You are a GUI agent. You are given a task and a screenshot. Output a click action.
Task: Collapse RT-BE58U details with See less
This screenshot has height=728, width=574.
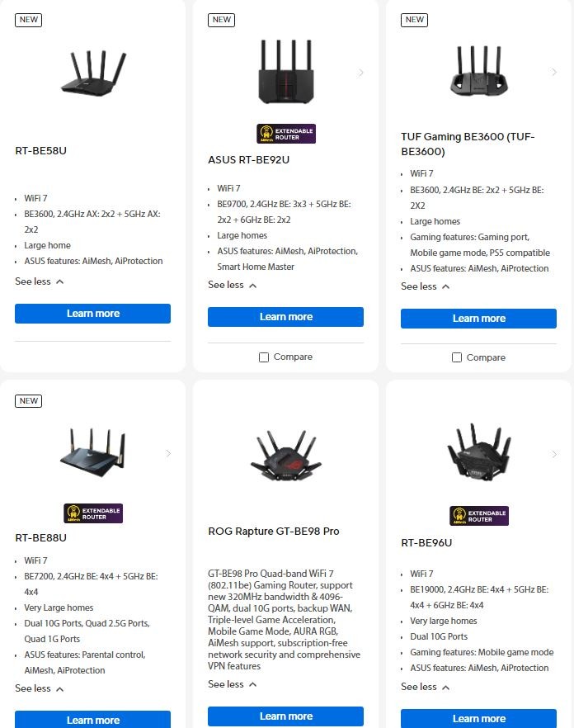coord(39,281)
